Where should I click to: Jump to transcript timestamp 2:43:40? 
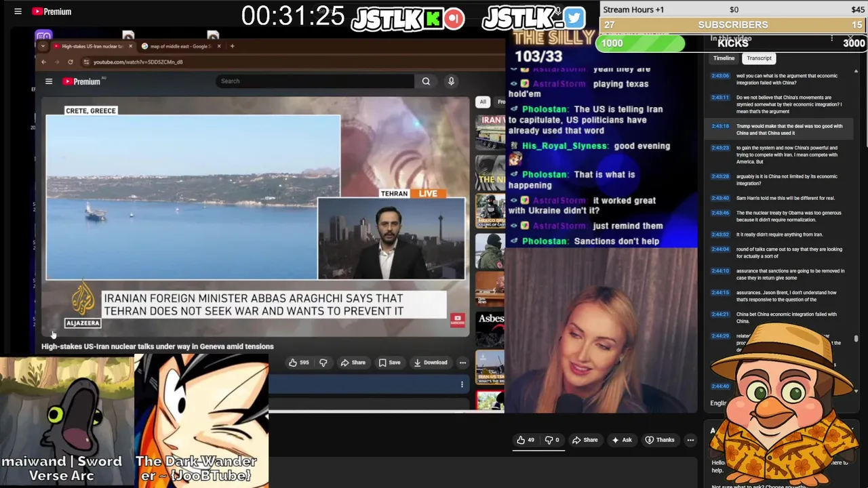point(719,198)
